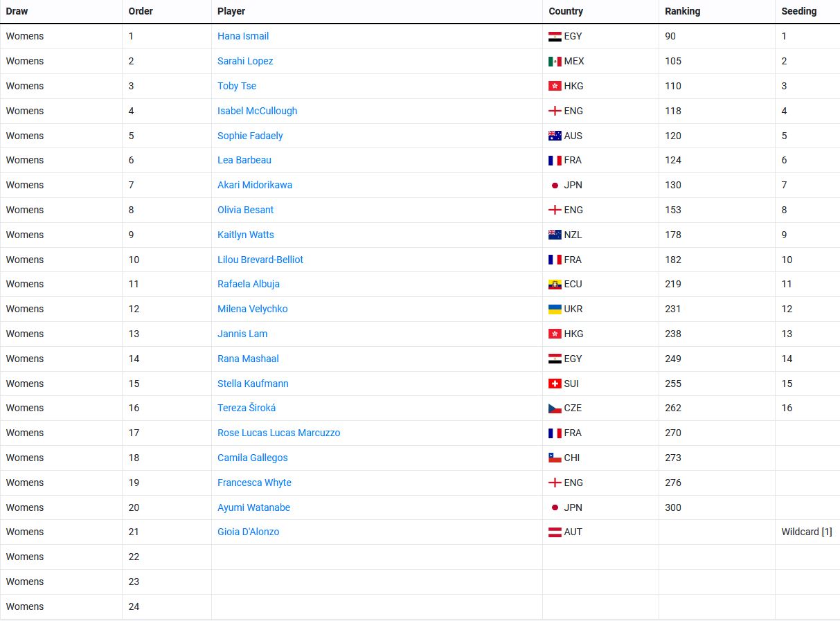Click the Player column header
This screenshot has height=621, width=840.
[231, 11]
